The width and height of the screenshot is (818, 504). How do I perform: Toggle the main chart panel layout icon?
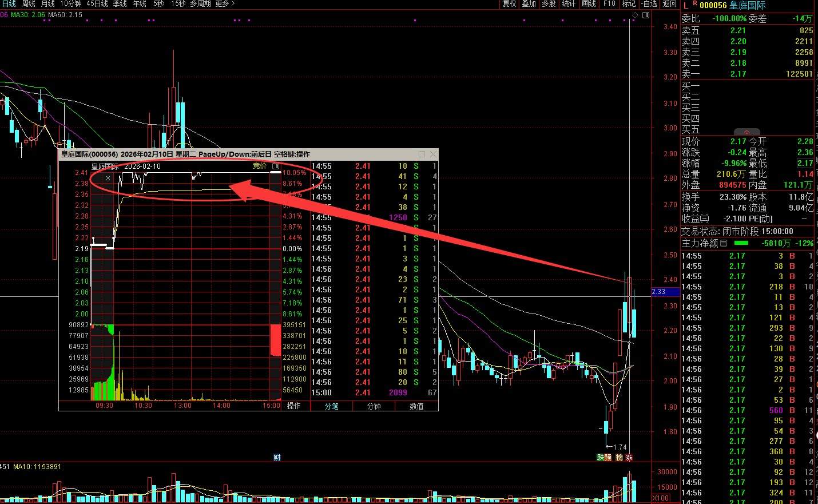pyautogui.click(x=645, y=15)
